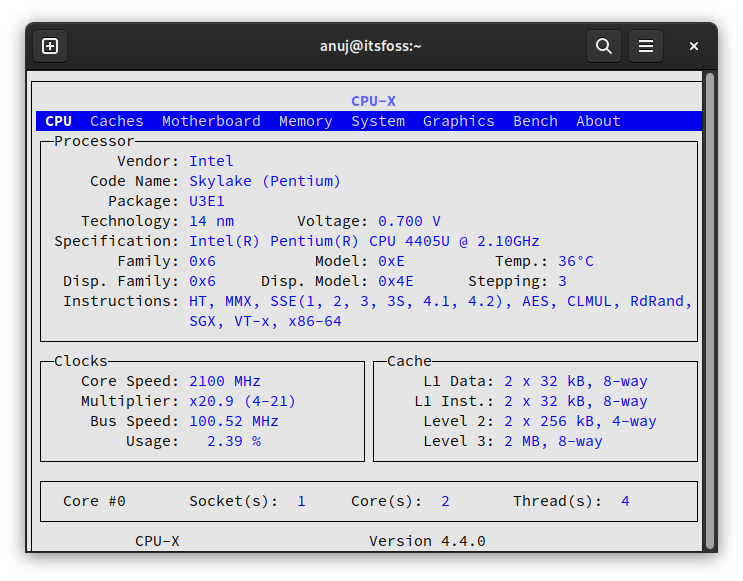Close the terminal window
The width and height of the screenshot is (743, 581).
[694, 46]
